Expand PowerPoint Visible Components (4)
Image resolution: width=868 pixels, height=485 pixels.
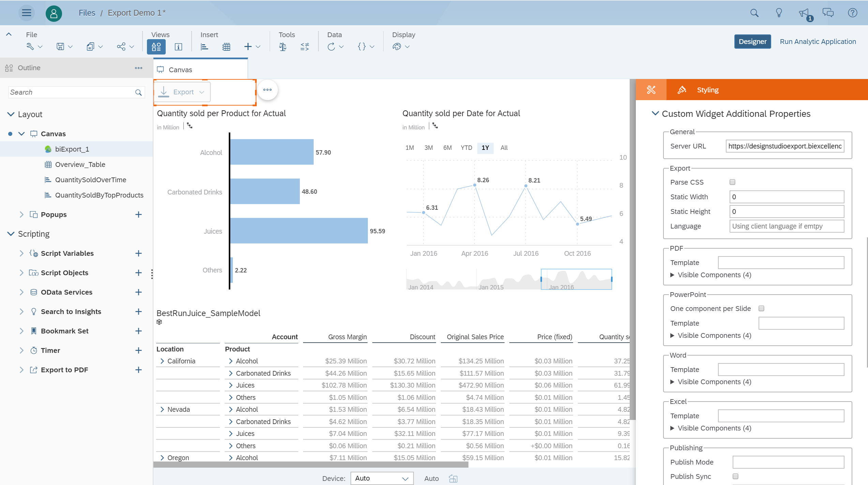[710, 335]
